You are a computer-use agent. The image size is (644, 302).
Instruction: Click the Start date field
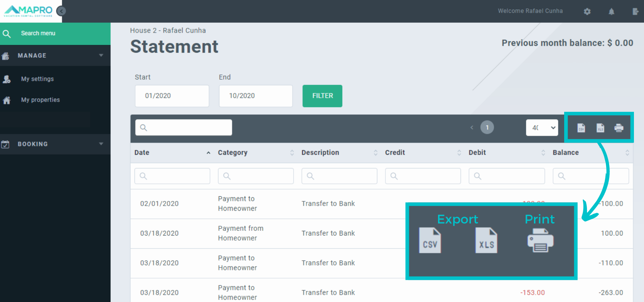click(172, 96)
